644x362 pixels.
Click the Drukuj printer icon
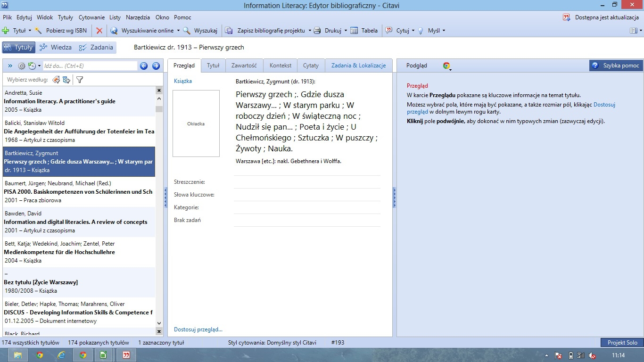[318, 31]
